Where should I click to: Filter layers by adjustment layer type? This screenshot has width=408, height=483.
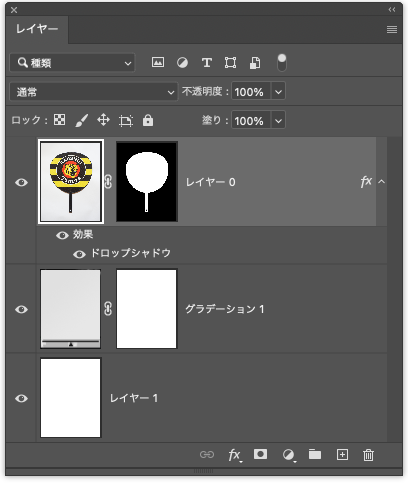tap(182, 62)
